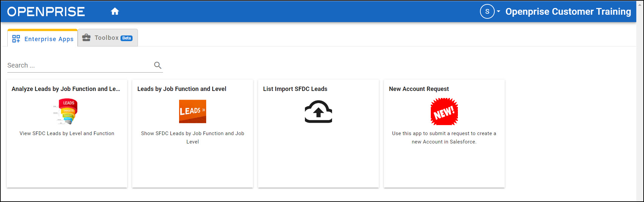Open List Import SFDC Leads title
The image size is (644, 202).
pos(295,89)
